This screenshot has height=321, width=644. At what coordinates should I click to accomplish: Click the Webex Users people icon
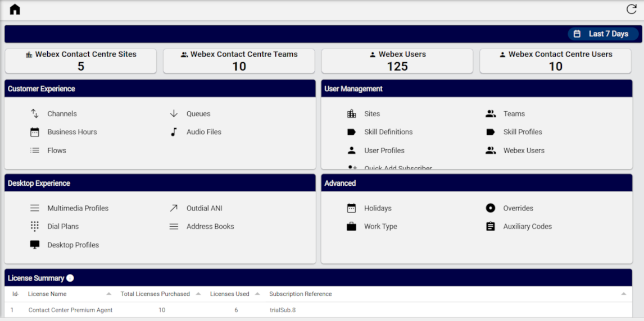tap(491, 150)
